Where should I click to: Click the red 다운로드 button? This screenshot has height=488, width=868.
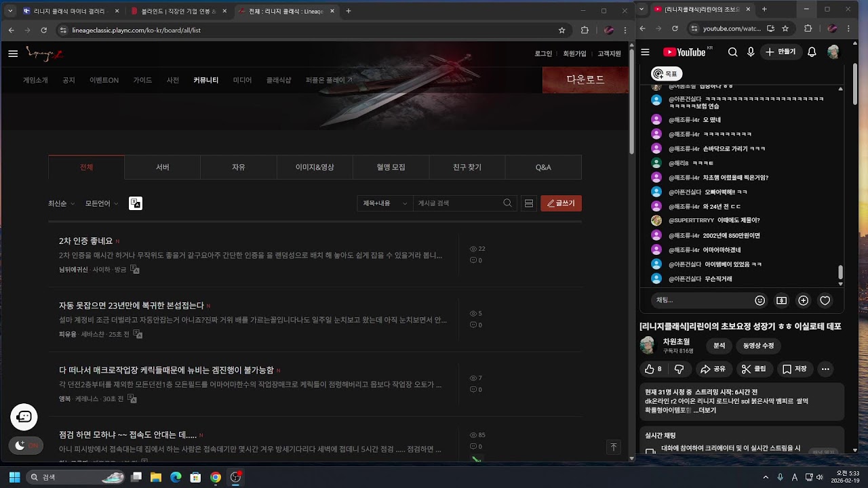click(585, 79)
